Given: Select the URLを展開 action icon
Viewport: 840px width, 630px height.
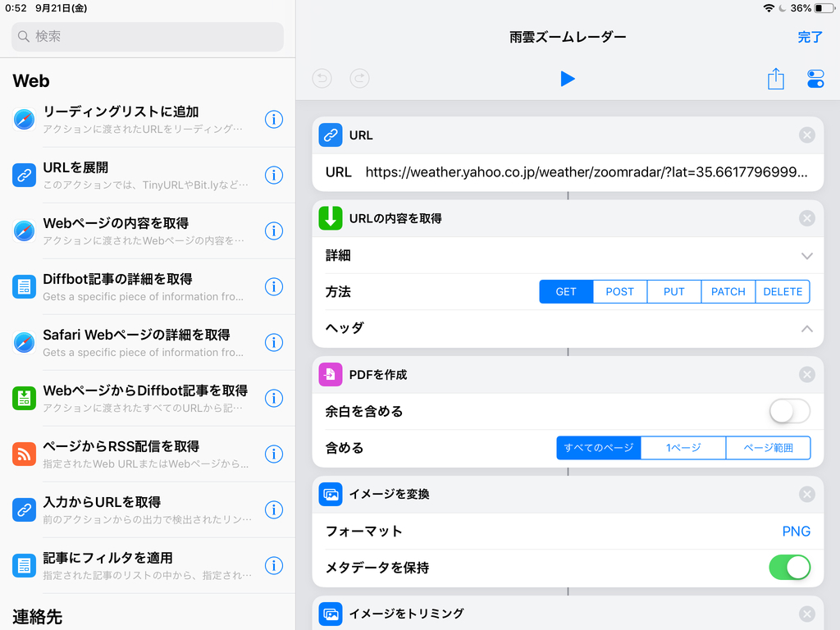Looking at the screenshot, I should (25, 175).
